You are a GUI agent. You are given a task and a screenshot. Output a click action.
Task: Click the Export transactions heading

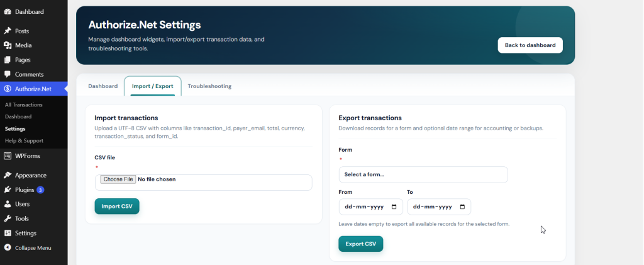coord(370,118)
